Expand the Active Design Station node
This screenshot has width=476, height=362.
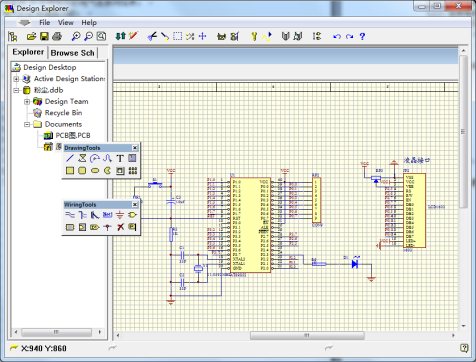[16, 79]
